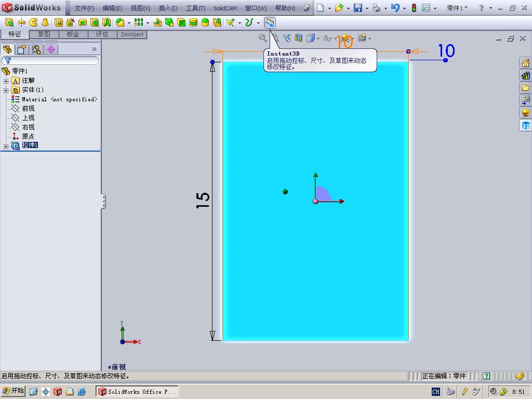This screenshot has height=399, width=532.
Task: Select the Linear Pattern tool
Action: (138, 22)
